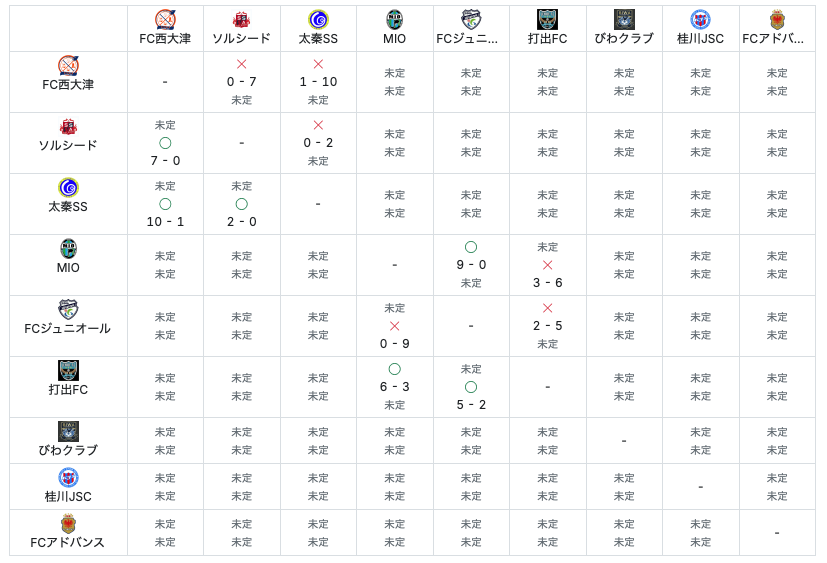Image resolution: width=827 pixels, height=563 pixels.
Task: Click ソルシード logo in top header row
Action: tap(241, 19)
